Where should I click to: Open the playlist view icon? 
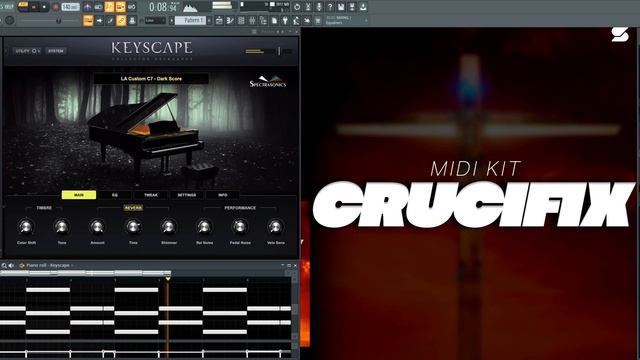219,20
